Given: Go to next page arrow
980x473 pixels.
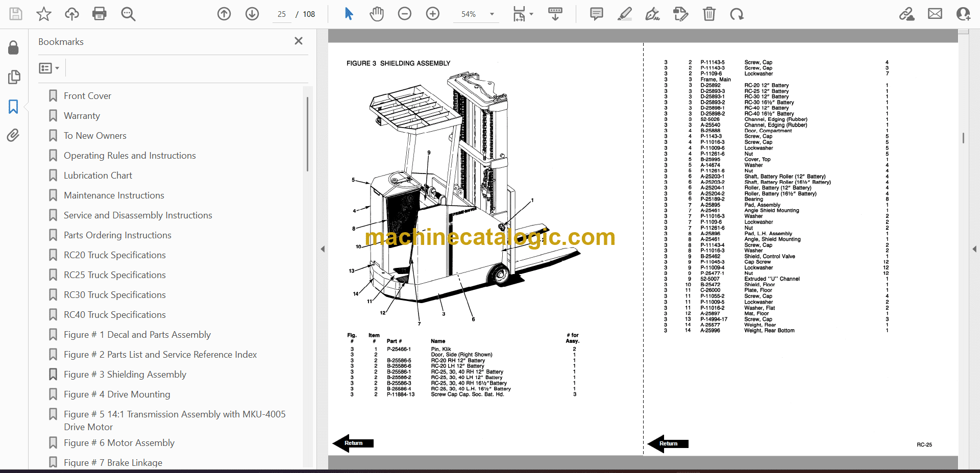Looking at the screenshot, I should (252, 14).
